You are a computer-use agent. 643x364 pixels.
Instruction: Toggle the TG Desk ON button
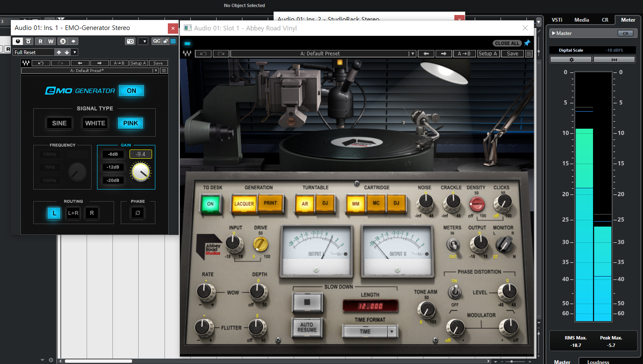point(210,204)
